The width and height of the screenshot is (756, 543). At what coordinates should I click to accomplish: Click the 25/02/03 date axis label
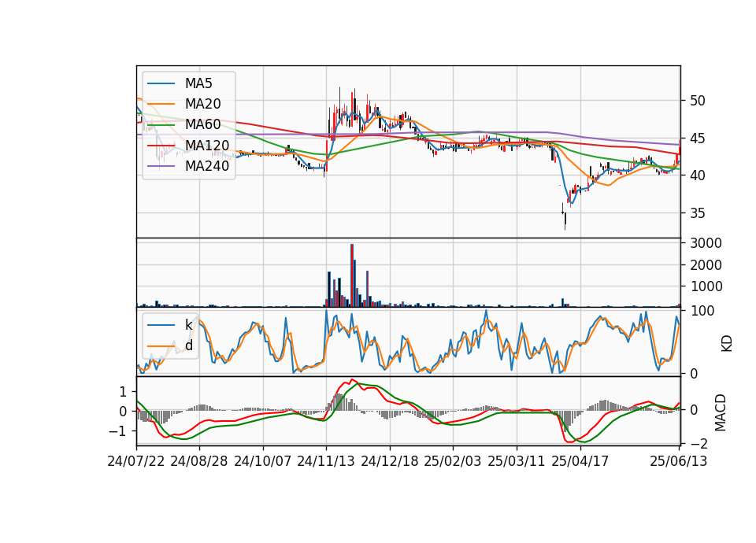click(453, 461)
